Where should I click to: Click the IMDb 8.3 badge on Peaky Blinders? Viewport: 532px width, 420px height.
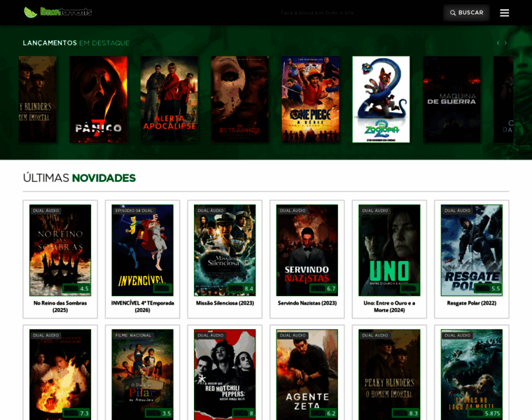pyautogui.click(x=406, y=413)
